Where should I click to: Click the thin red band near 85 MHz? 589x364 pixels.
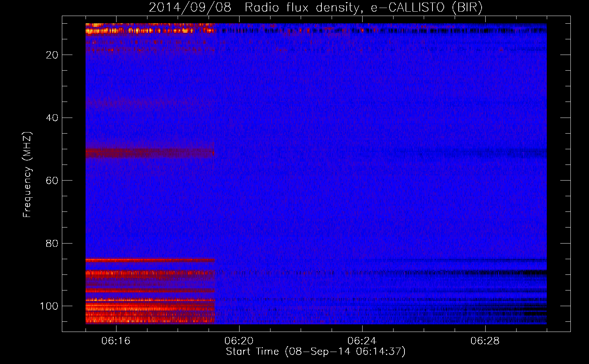pyautogui.click(x=150, y=260)
